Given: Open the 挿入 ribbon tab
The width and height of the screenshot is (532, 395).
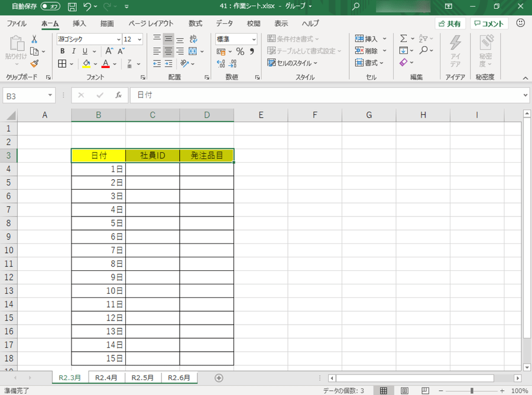Looking at the screenshot, I should click(79, 24).
